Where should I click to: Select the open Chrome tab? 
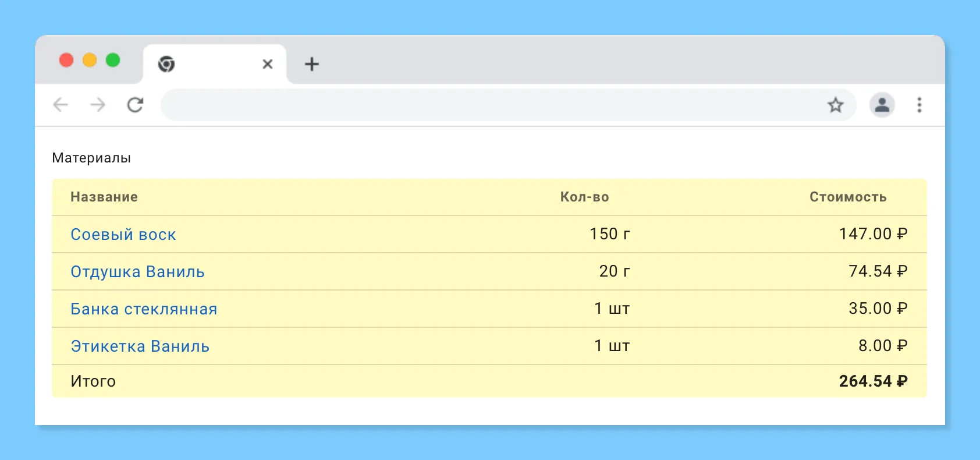coord(215,64)
